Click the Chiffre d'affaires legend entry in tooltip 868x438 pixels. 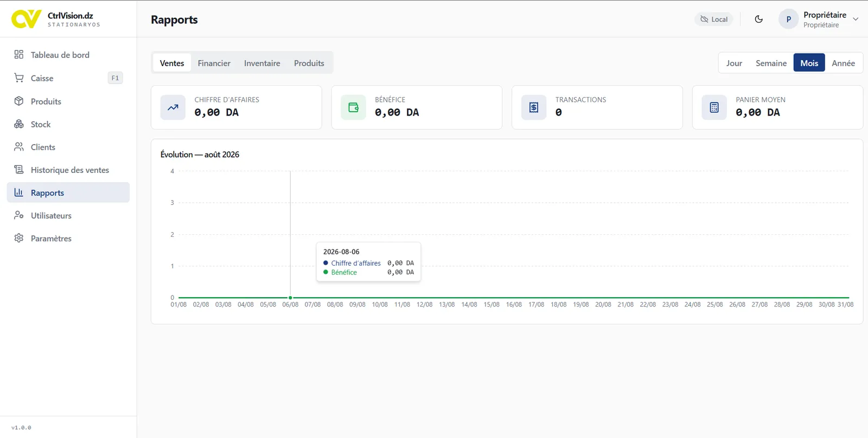356,263
